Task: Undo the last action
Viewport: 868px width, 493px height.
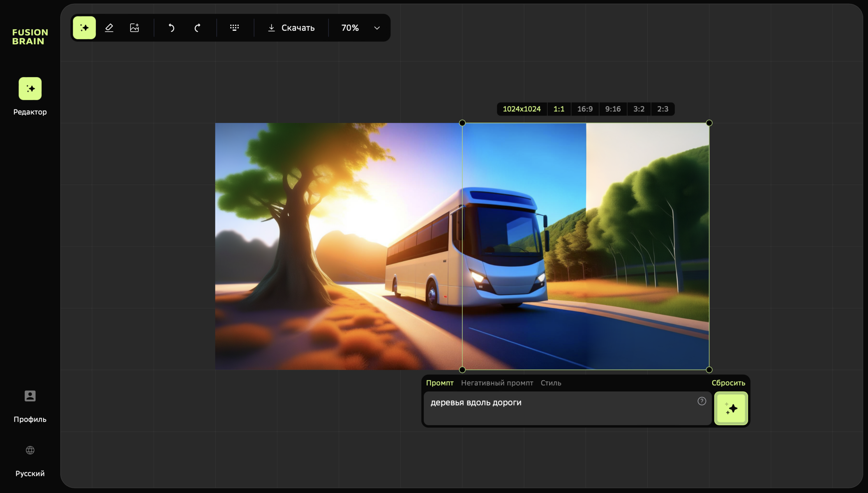Action: click(171, 28)
